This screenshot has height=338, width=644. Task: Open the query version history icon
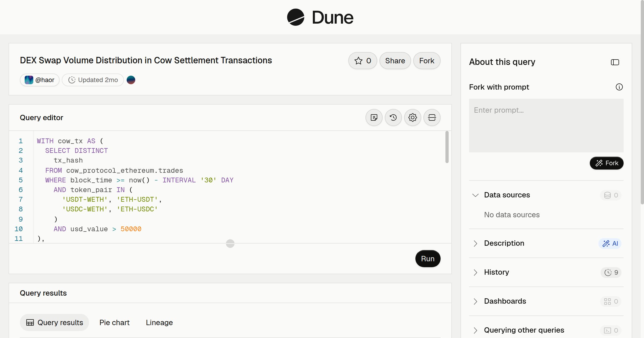393,117
